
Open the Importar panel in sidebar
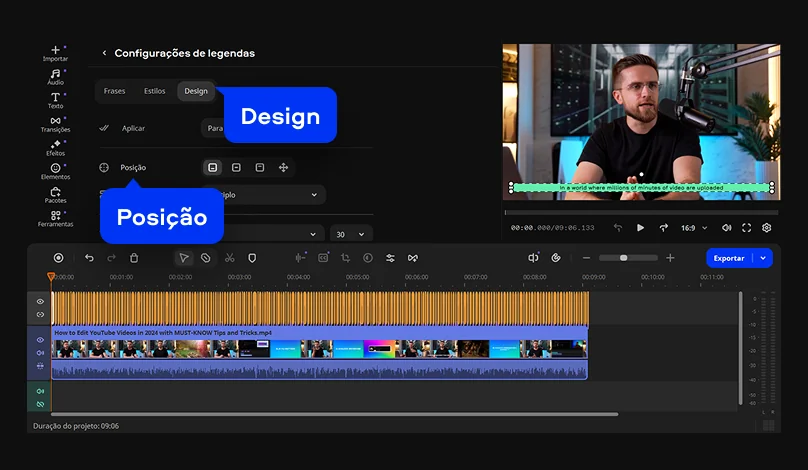(x=55, y=52)
